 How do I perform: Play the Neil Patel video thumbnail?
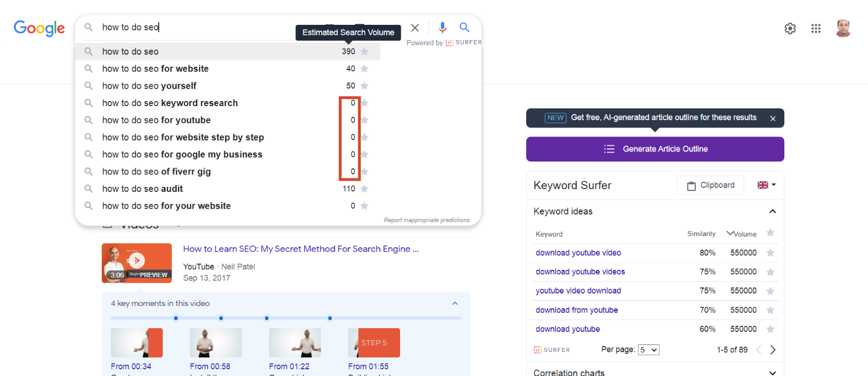[x=137, y=263]
